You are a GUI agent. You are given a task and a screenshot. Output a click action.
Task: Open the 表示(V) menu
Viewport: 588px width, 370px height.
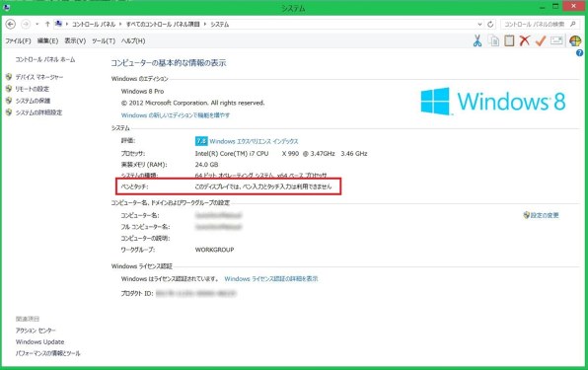[x=75, y=40]
